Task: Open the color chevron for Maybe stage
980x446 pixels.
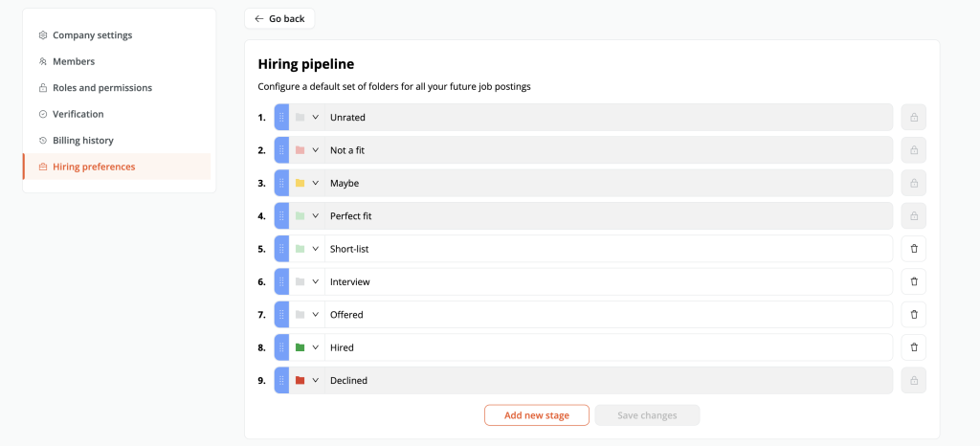Action: tap(316, 183)
